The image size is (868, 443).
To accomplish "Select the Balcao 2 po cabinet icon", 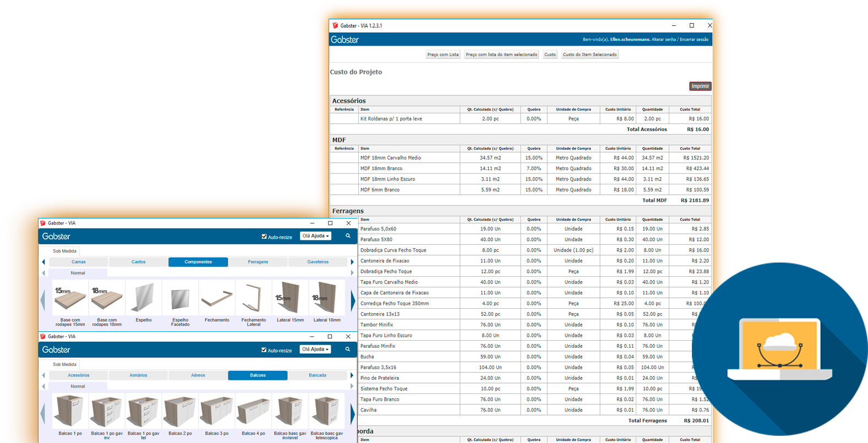I will tap(180, 412).
